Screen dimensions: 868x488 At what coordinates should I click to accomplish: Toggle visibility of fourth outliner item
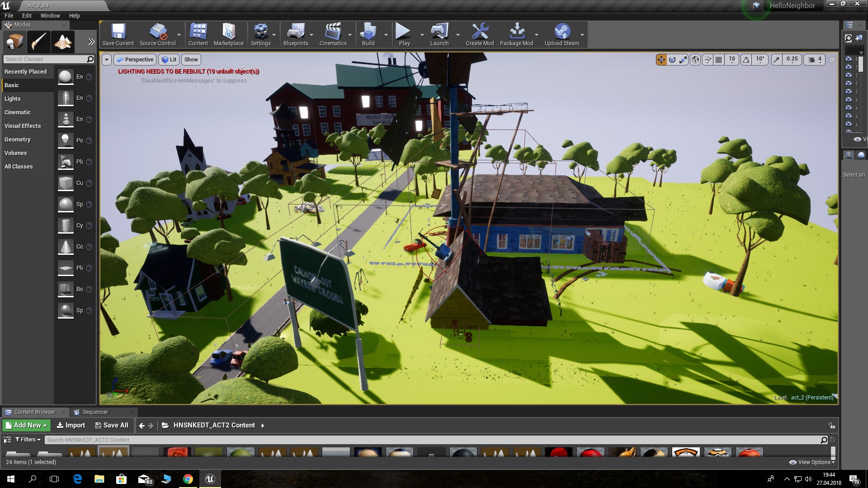coord(849,83)
